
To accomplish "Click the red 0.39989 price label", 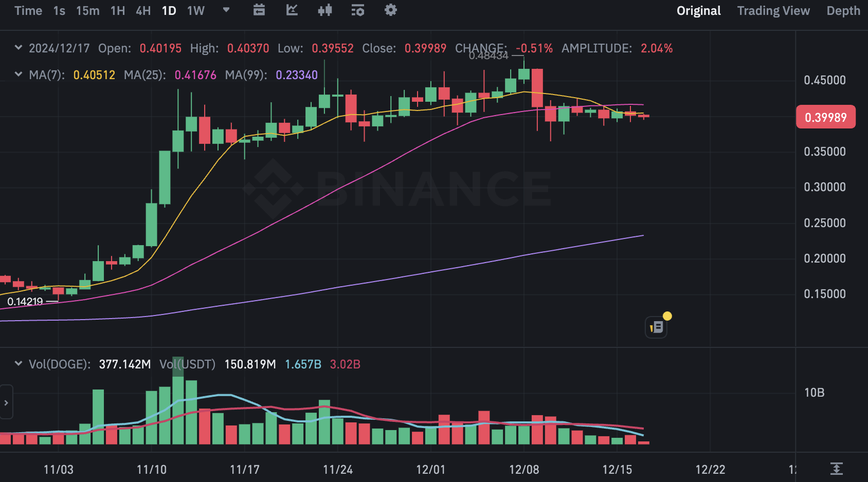I will 825,117.
